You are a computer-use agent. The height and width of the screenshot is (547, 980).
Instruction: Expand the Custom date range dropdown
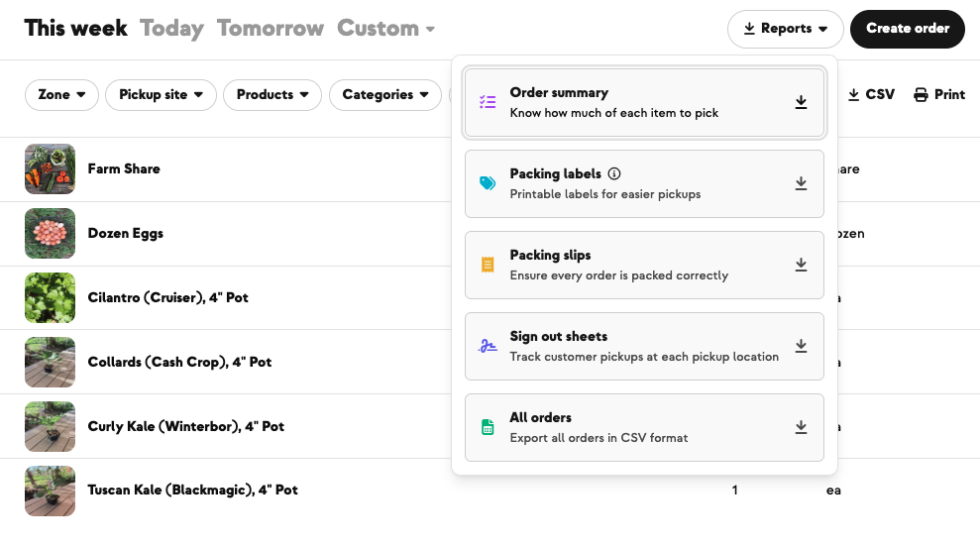[385, 28]
